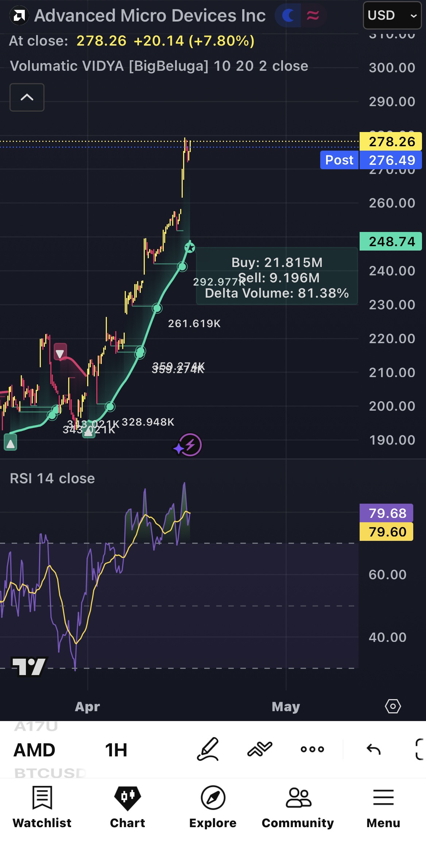Change the 1H timeframe selector
The image size is (426, 868).
click(116, 750)
